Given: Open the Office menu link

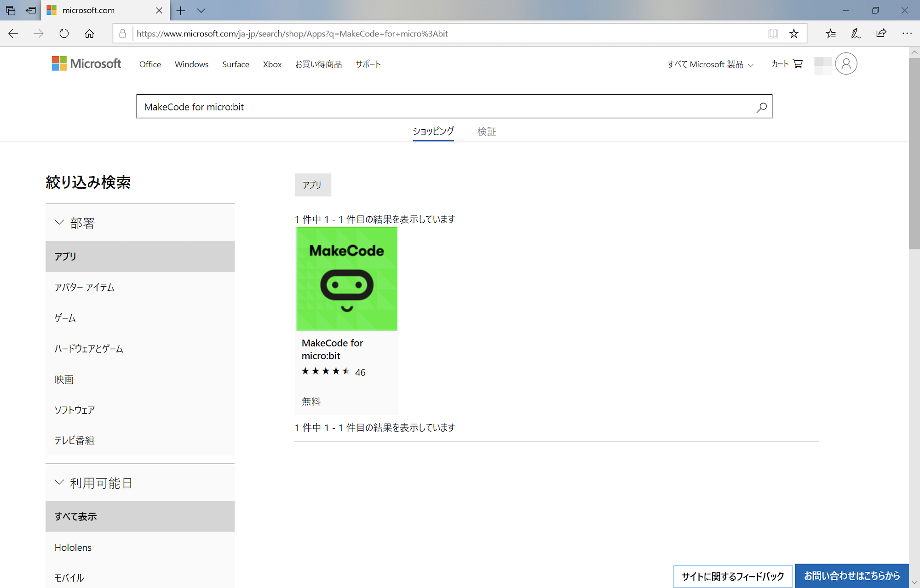Looking at the screenshot, I should coord(150,64).
